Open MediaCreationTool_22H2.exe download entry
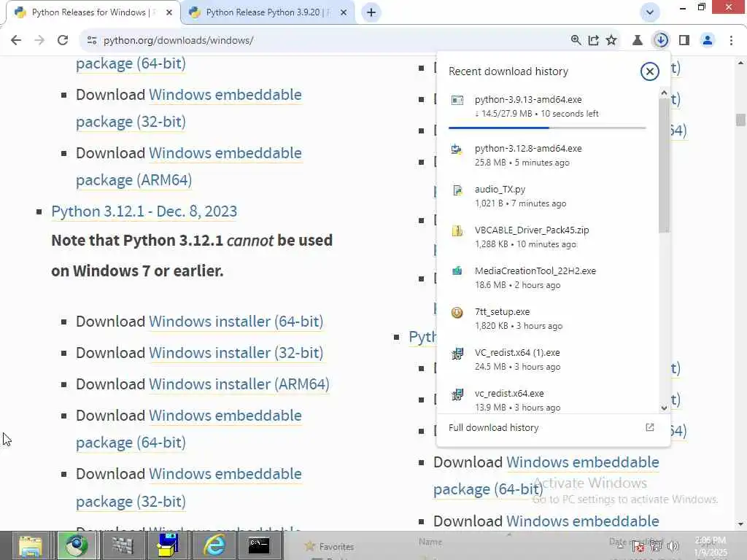The height and width of the screenshot is (560, 747). click(548, 278)
